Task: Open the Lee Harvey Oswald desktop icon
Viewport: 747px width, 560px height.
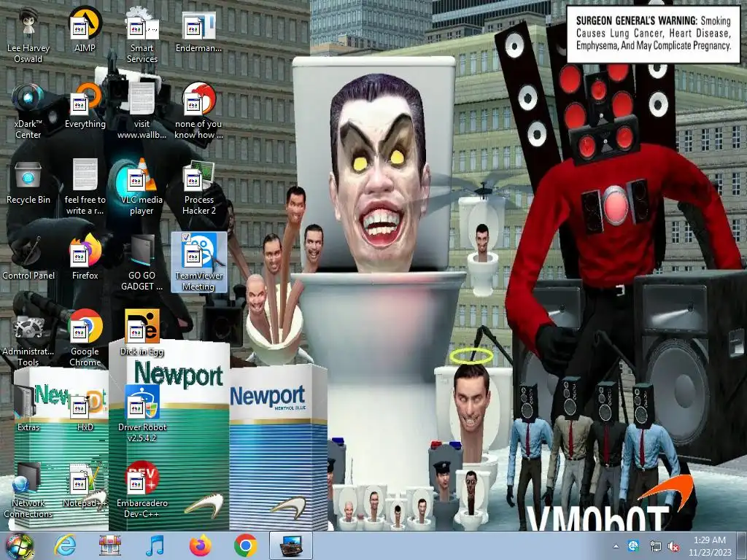Action: click(x=28, y=36)
